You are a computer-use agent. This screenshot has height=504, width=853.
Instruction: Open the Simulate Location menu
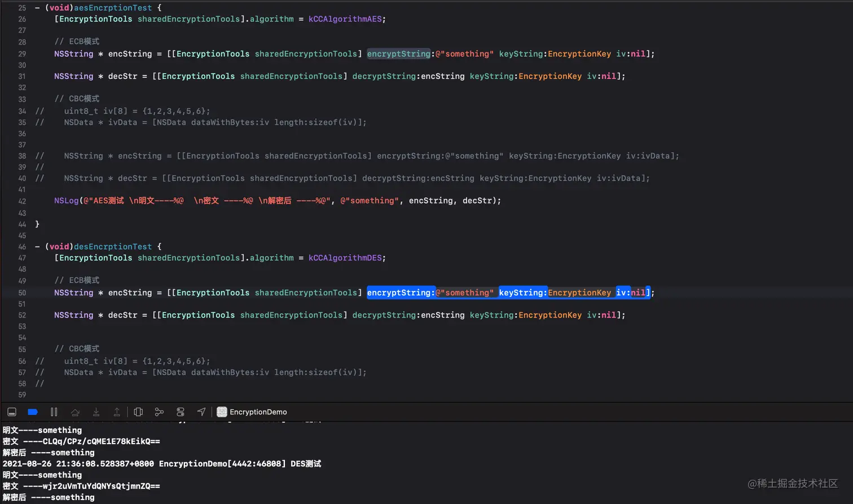point(201,412)
